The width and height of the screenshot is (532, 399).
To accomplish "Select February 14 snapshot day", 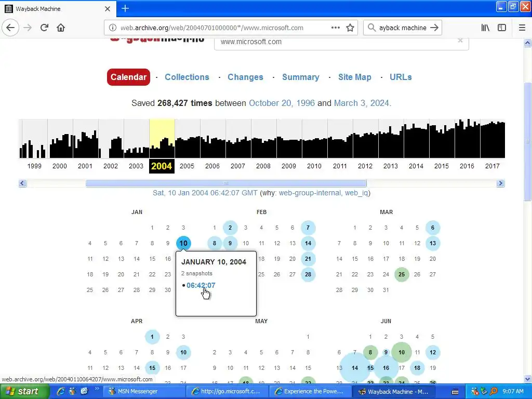I will coord(308,243).
